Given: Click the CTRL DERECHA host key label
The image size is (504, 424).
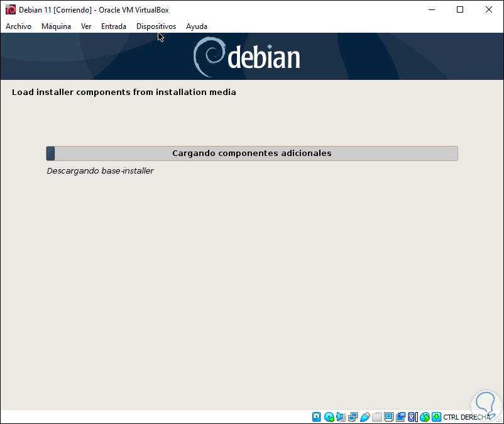Looking at the screenshot, I should 467,417.
